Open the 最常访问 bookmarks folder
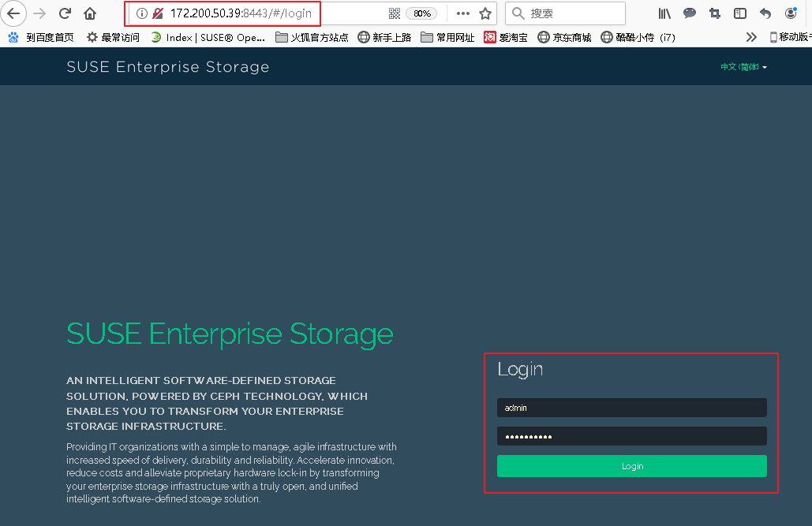 click(113, 36)
